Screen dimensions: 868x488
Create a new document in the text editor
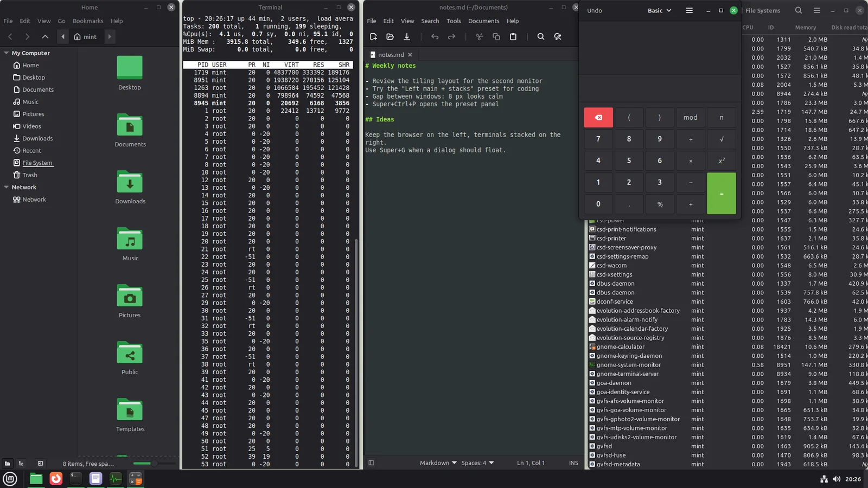click(373, 37)
